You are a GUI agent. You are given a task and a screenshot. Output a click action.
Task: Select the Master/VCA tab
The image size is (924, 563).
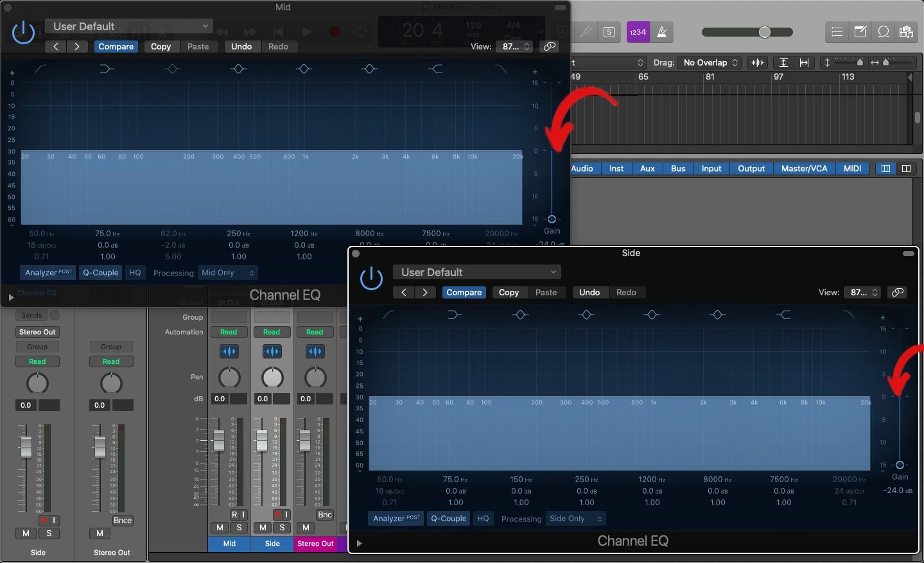(x=804, y=168)
